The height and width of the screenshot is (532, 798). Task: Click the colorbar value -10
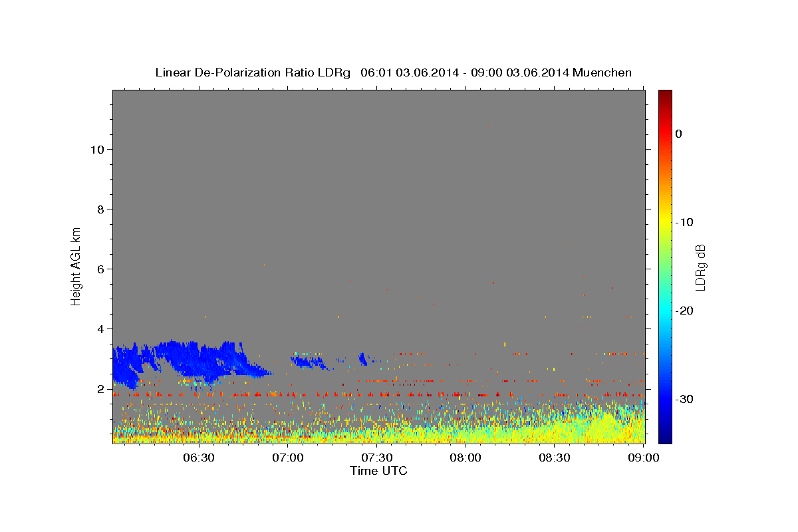tap(684, 222)
